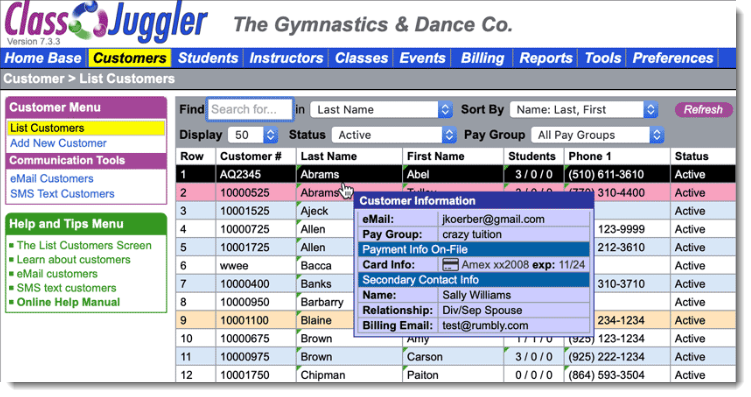Click last name Bacca
This screenshot has height=397, width=751.
pos(316,266)
